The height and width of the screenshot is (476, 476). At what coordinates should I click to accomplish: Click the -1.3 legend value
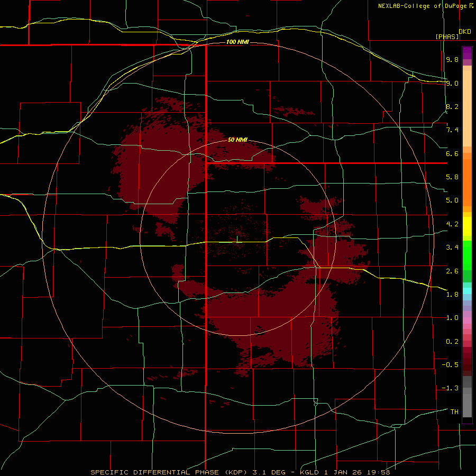450,388
